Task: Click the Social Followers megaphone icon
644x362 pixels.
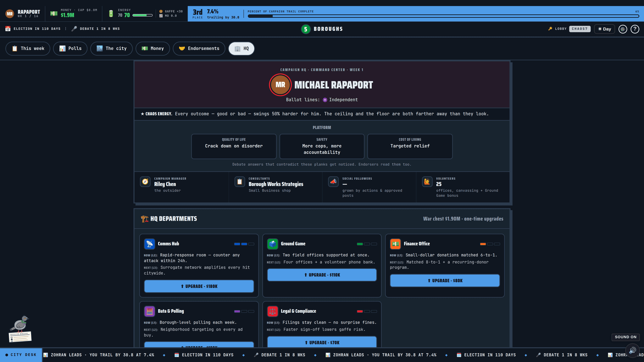Action: pos(333,182)
